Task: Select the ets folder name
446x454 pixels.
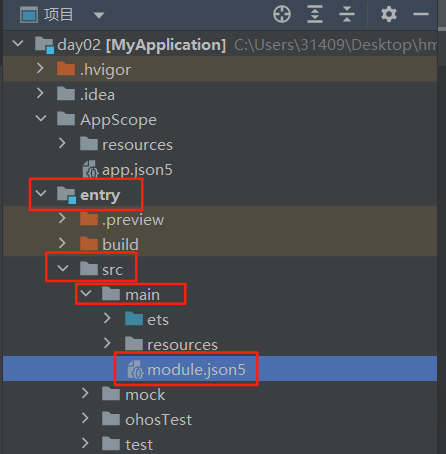Action: [158, 320]
